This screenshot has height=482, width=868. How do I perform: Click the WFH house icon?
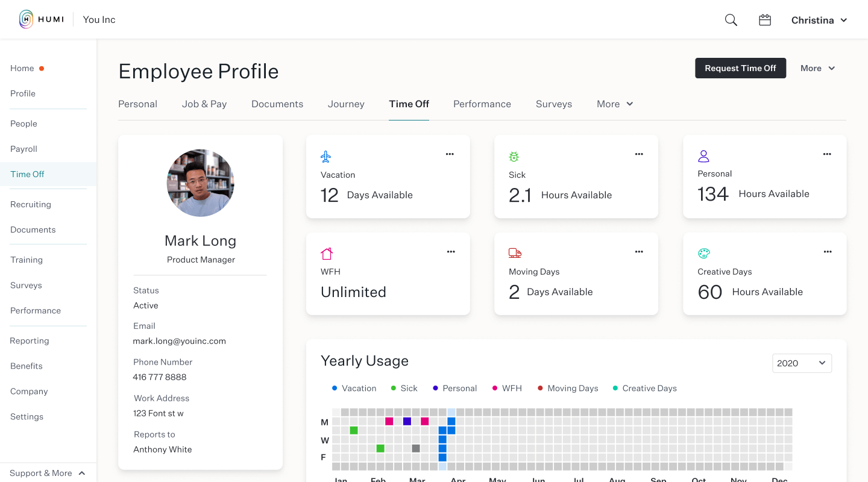click(326, 253)
